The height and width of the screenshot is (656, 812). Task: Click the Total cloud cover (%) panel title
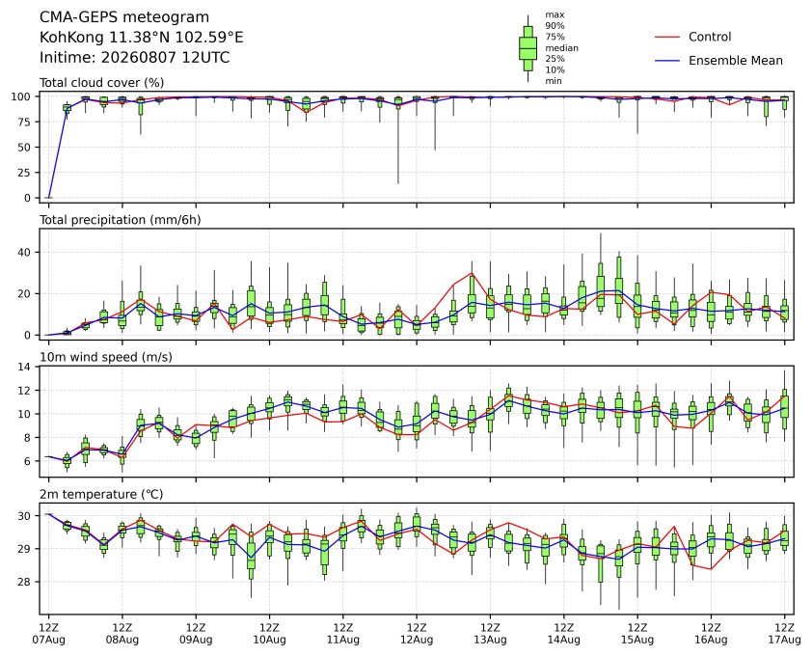click(x=102, y=83)
